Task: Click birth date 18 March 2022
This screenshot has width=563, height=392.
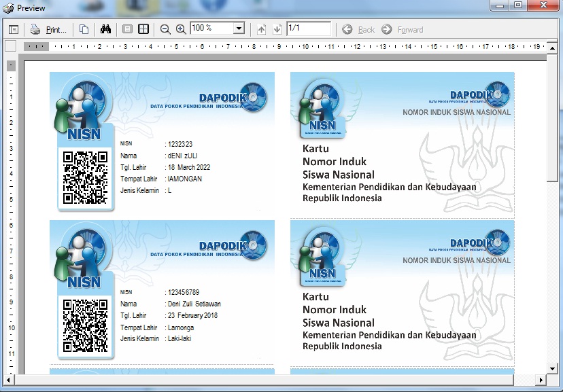Action: [x=189, y=167]
